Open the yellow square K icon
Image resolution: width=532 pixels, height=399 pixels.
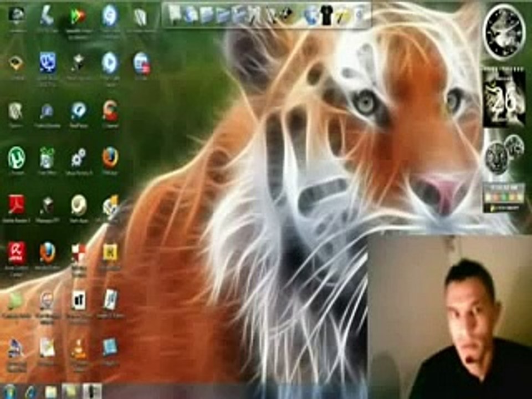click(x=110, y=253)
